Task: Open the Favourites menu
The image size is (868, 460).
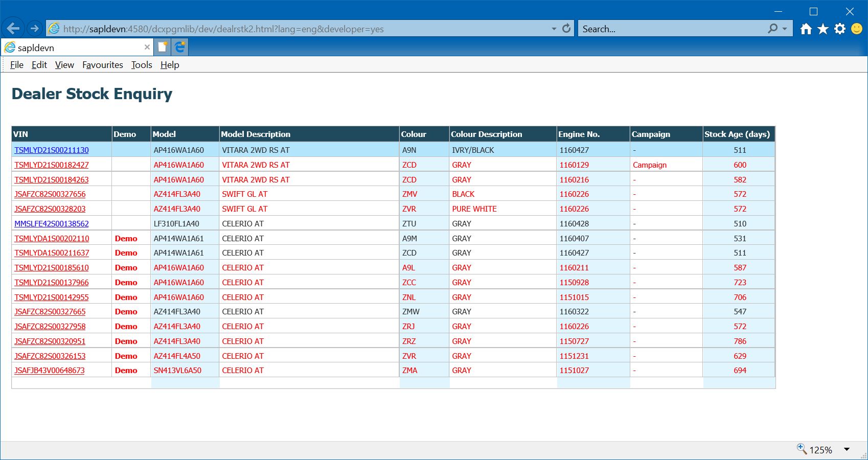Action: 103,65
